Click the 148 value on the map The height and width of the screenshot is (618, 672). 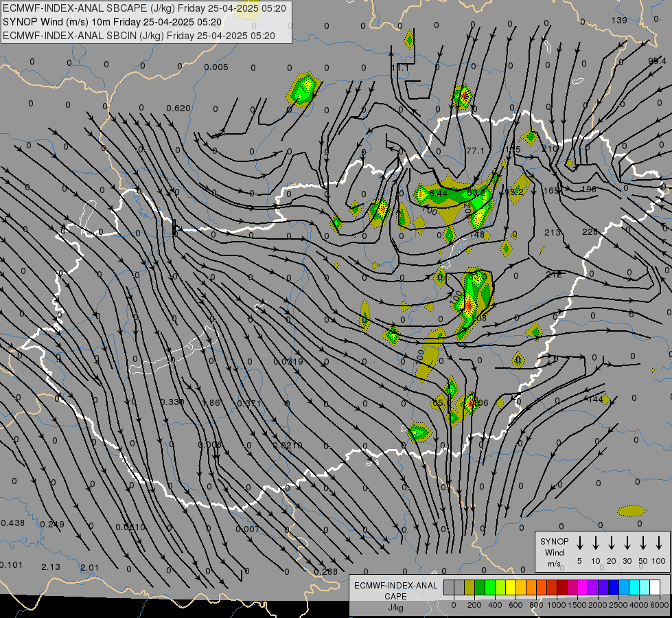coord(477,235)
